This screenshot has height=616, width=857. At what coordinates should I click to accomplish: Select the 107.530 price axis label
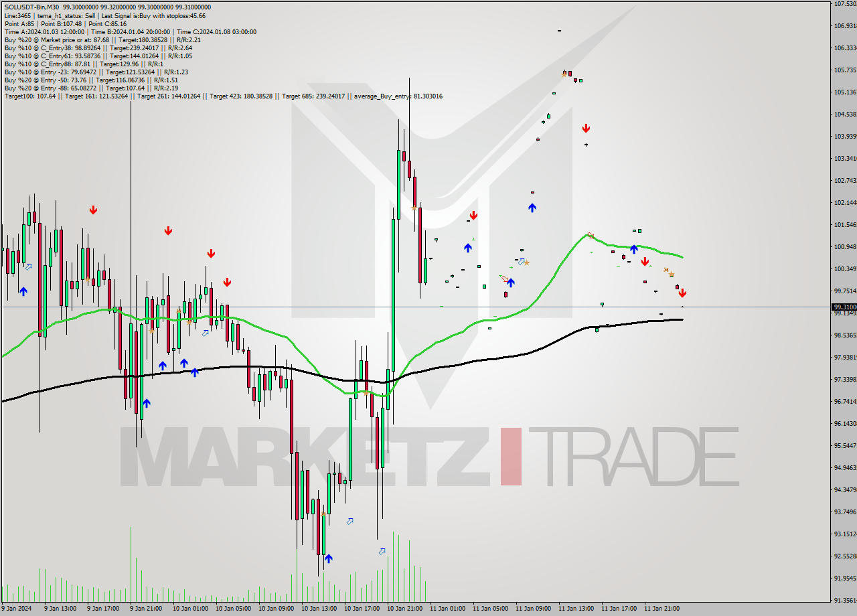(x=845, y=4)
